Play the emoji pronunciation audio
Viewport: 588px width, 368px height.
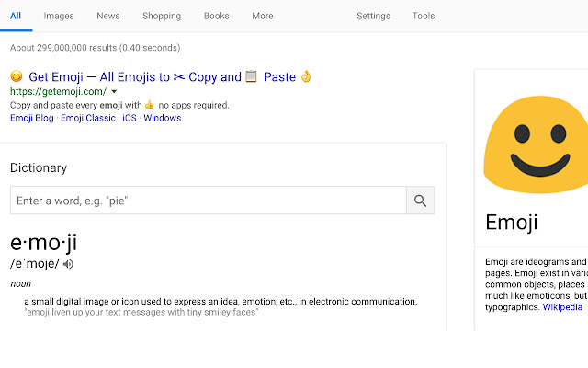pos(68,264)
